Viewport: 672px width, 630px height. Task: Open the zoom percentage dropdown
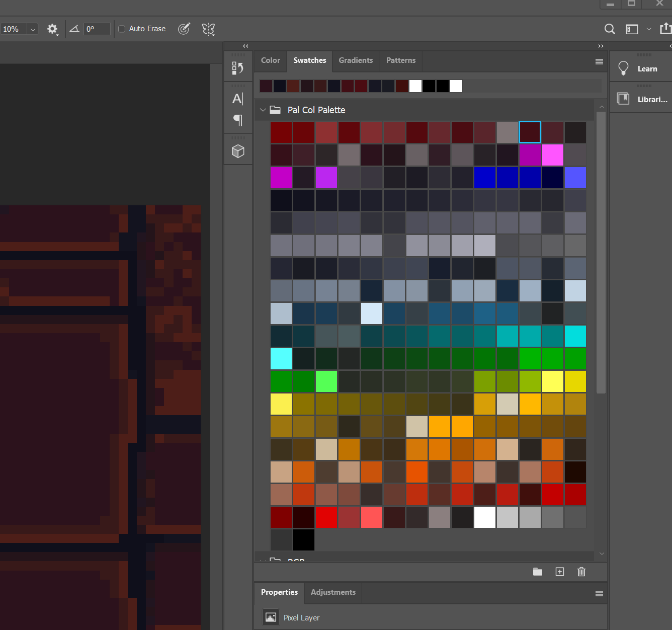tap(32, 29)
